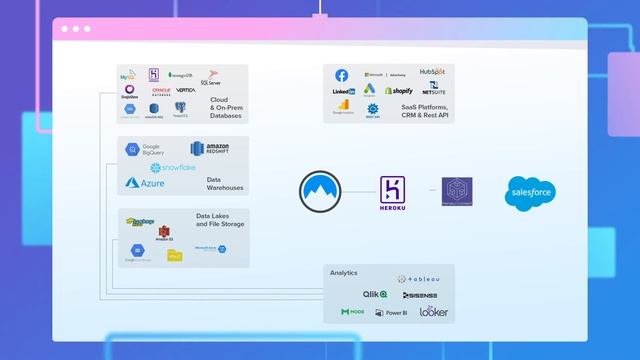Choose the Azure logo in Data Warehouses
Image resolution: width=640 pixels, height=360 pixels.
(x=145, y=183)
